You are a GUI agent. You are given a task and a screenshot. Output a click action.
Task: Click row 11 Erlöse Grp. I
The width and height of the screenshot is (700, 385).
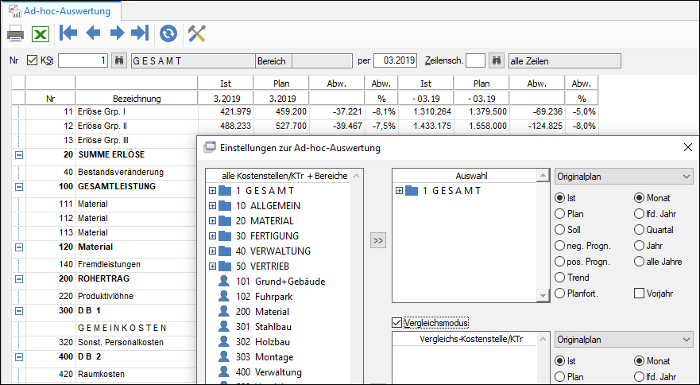tap(304, 112)
